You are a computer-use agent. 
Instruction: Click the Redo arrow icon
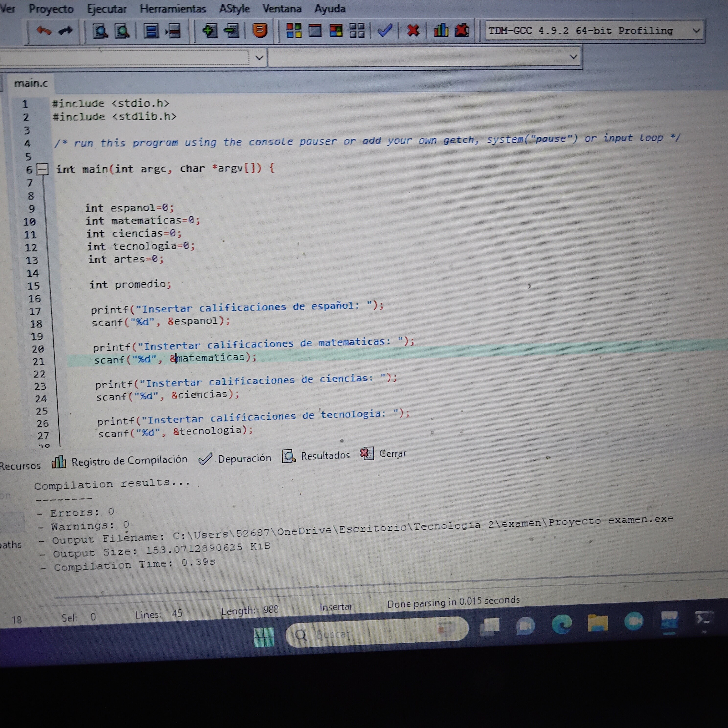click(66, 30)
